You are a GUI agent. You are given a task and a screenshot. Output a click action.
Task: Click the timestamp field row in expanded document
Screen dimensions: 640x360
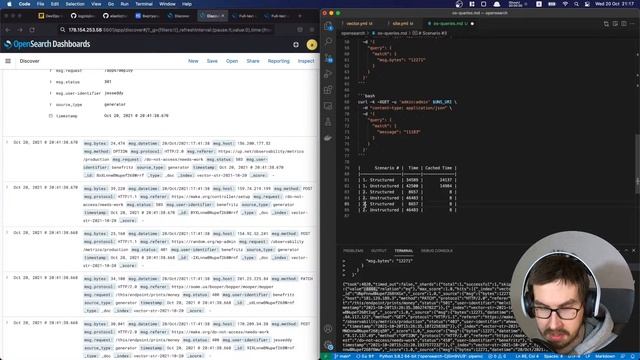pos(108,116)
